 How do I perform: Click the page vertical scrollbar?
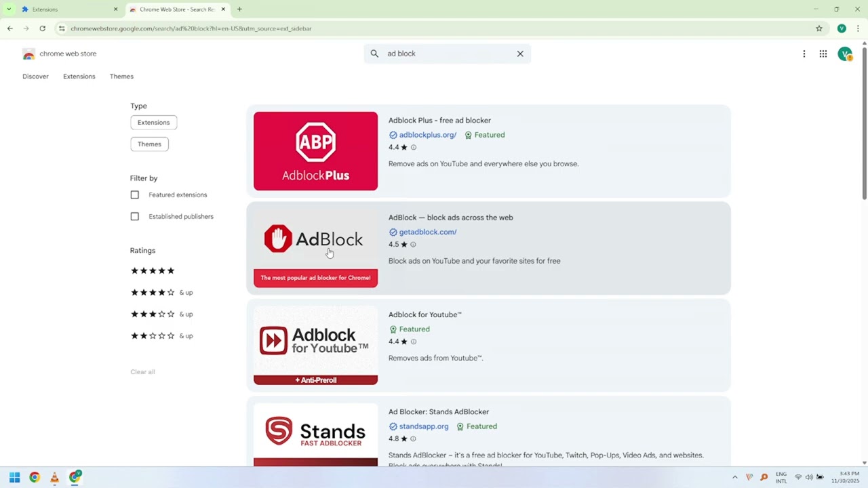[864, 122]
